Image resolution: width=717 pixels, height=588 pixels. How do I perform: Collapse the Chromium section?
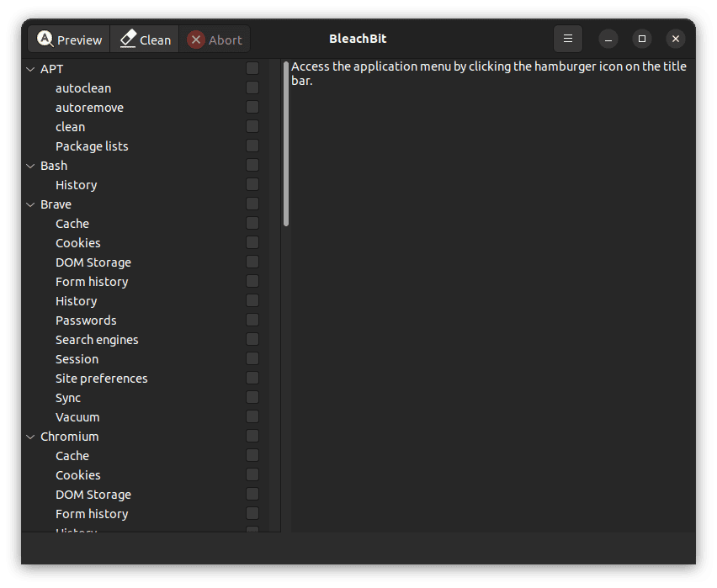pos(30,436)
